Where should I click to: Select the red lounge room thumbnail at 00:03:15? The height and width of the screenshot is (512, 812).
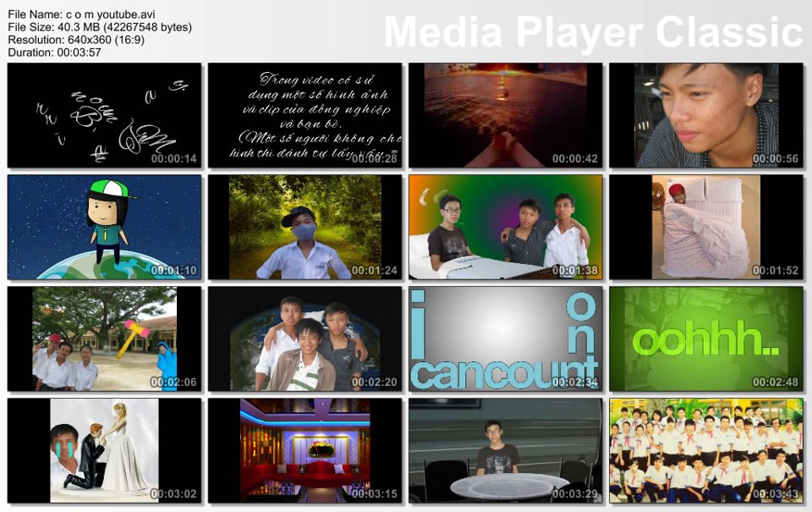click(x=305, y=450)
